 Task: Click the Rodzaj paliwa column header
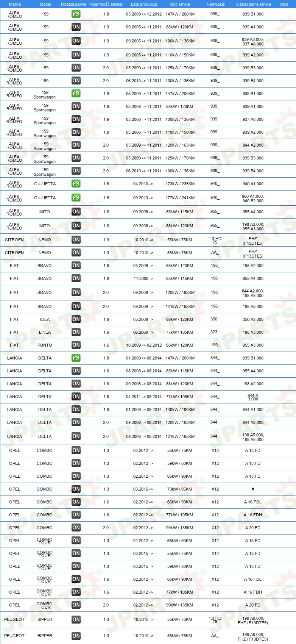coord(73,4)
